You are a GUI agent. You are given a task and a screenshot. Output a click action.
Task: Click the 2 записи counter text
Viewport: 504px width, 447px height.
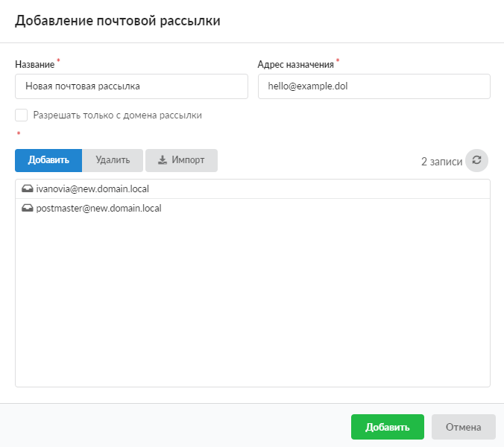pos(441,162)
